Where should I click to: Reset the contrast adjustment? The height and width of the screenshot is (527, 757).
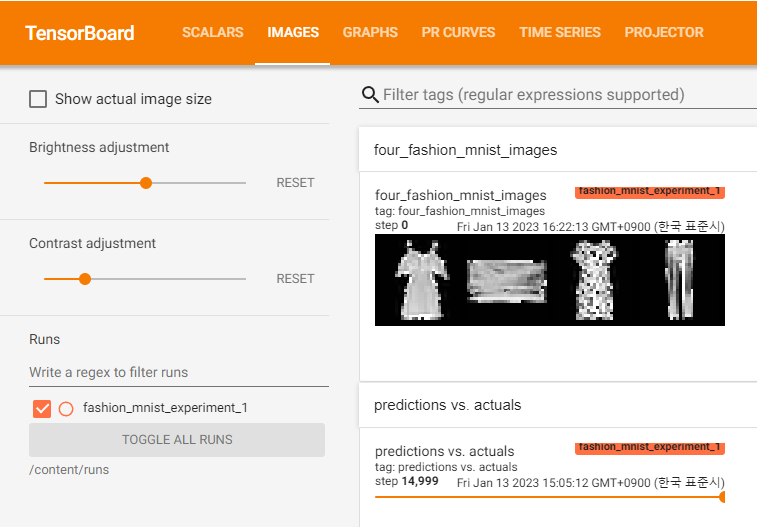295,279
